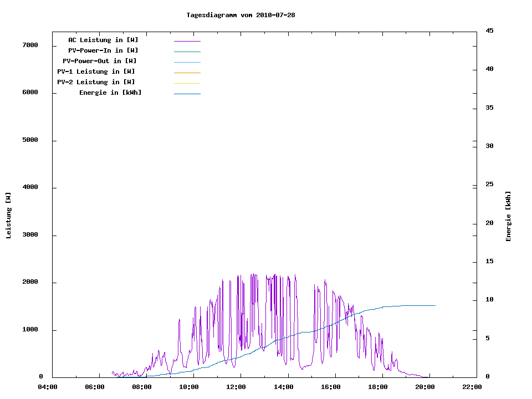
Task: Click the Energie in [kWh] legend label
Action: [110, 93]
